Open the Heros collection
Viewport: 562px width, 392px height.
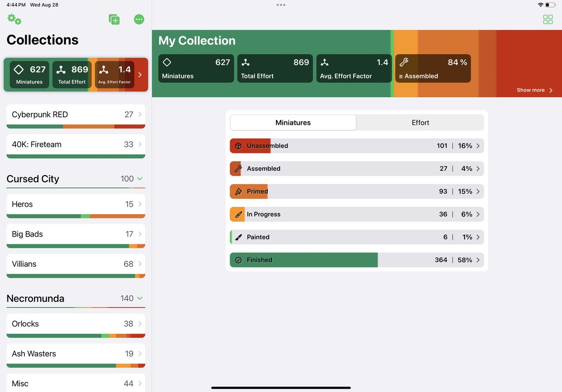click(x=76, y=206)
